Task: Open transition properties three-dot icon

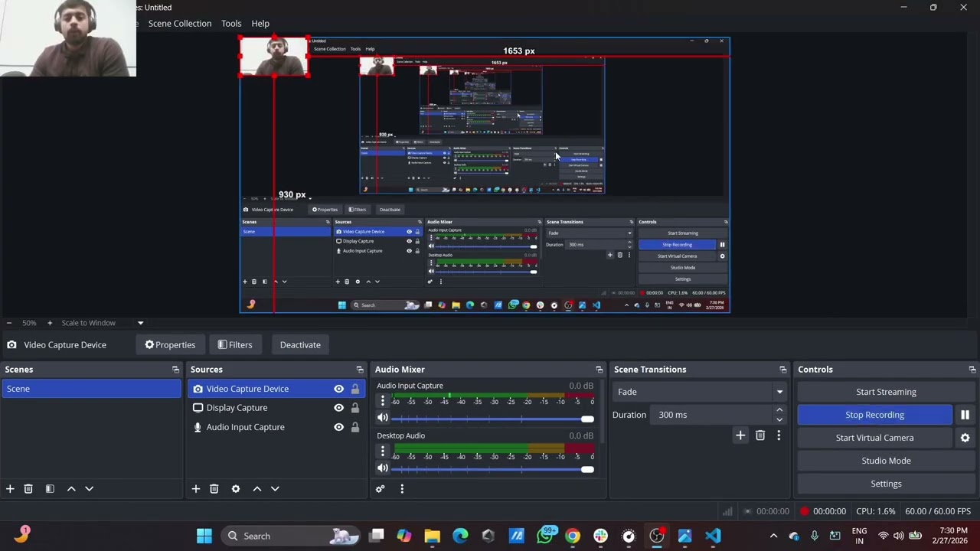Action: click(x=779, y=435)
